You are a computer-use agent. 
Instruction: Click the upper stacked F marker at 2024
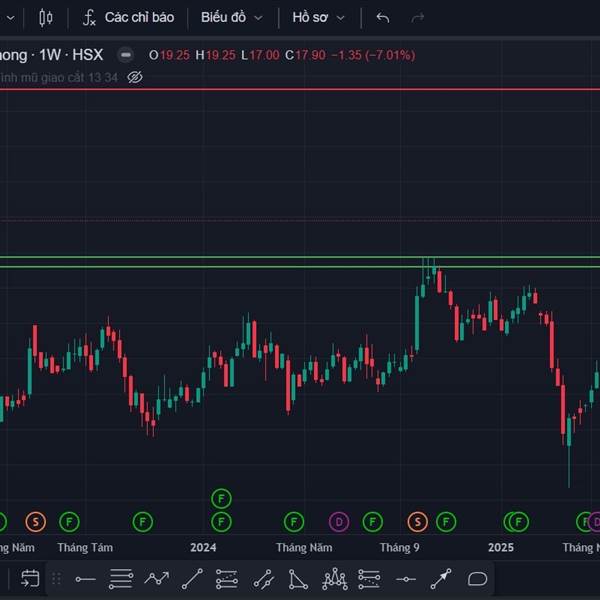(x=221, y=498)
